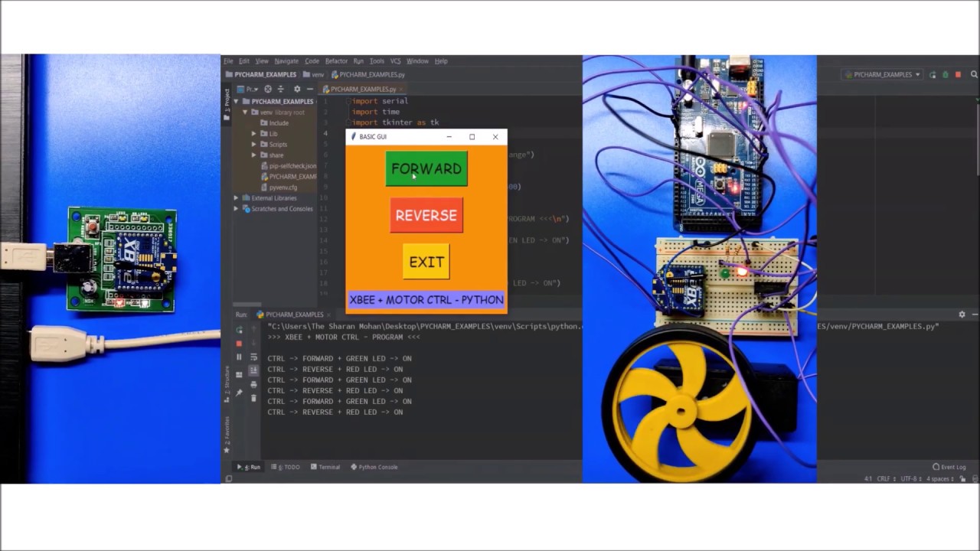Click the CRLF line separator selector
This screenshot has width=980, height=551.
pyautogui.click(x=887, y=479)
